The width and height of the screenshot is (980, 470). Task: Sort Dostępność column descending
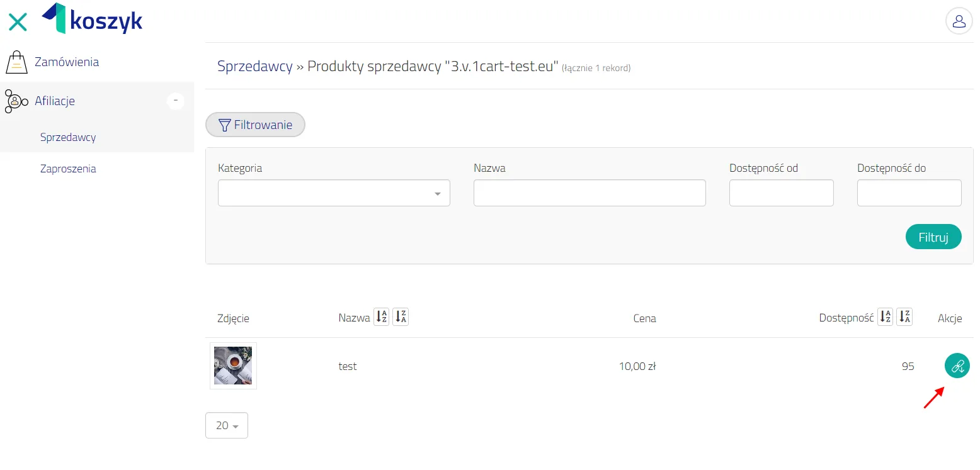[x=904, y=316]
